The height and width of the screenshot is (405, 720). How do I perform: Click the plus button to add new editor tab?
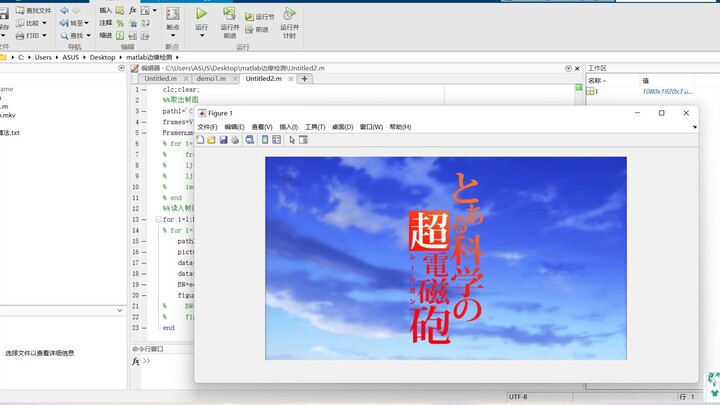point(304,79)
